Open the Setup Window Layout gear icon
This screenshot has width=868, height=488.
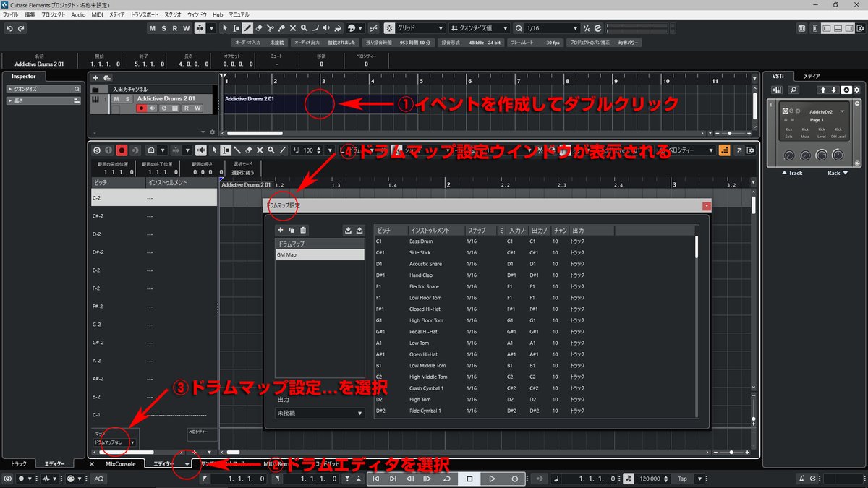(x=859, y=28)
